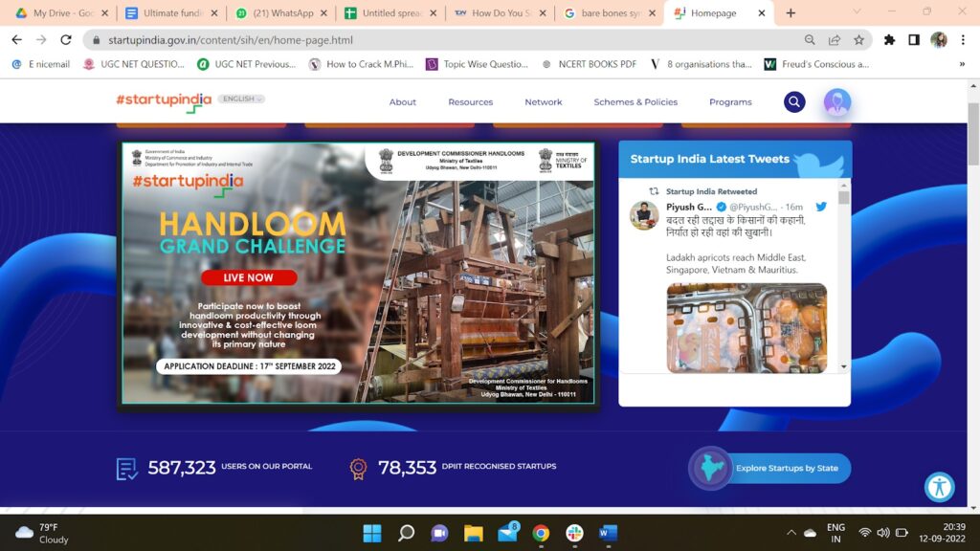Viewport: 980px width, 551px height.
Task: Toggle the Chrome side panel icon
Action: coord(914,40)
